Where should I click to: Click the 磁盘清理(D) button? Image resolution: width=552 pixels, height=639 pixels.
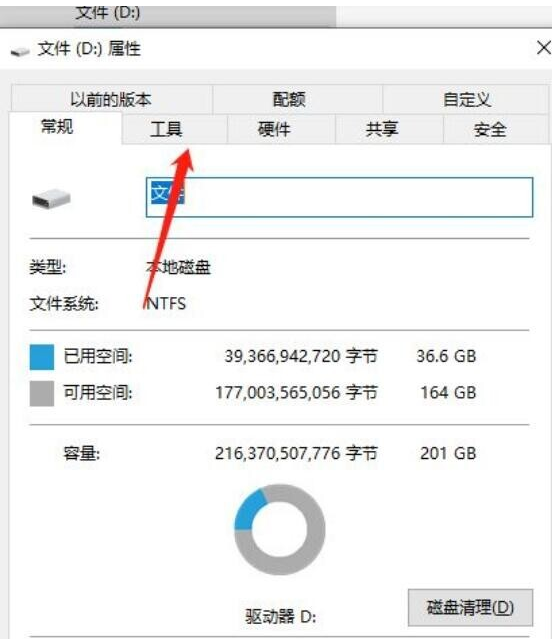(x=470, y=607)
